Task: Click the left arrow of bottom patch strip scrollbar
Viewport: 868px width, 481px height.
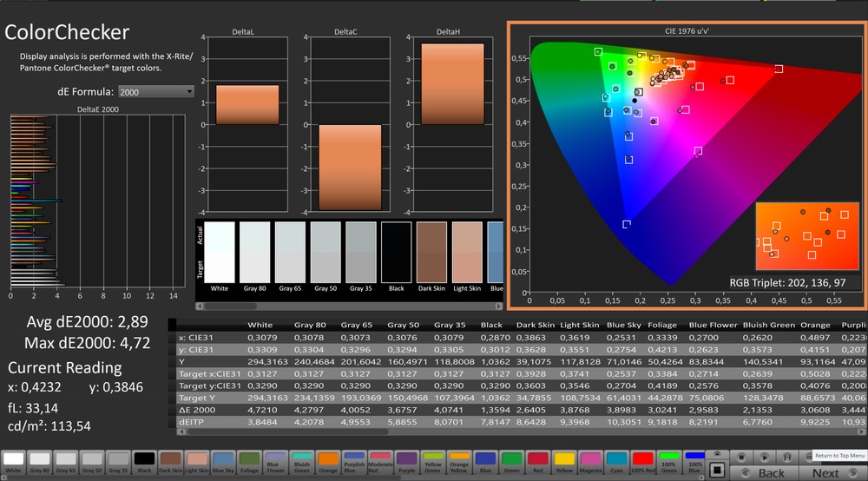Action: point(3,478)
